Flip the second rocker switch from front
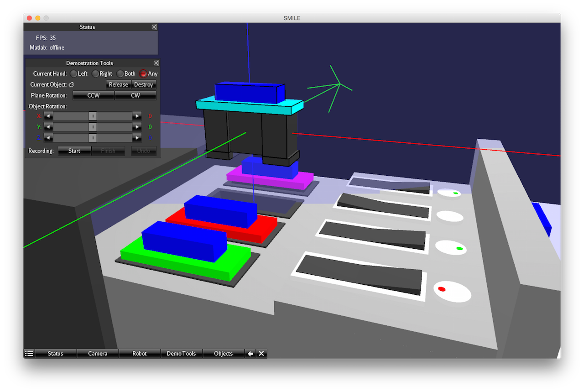584x392 pixels. (372, 236)
